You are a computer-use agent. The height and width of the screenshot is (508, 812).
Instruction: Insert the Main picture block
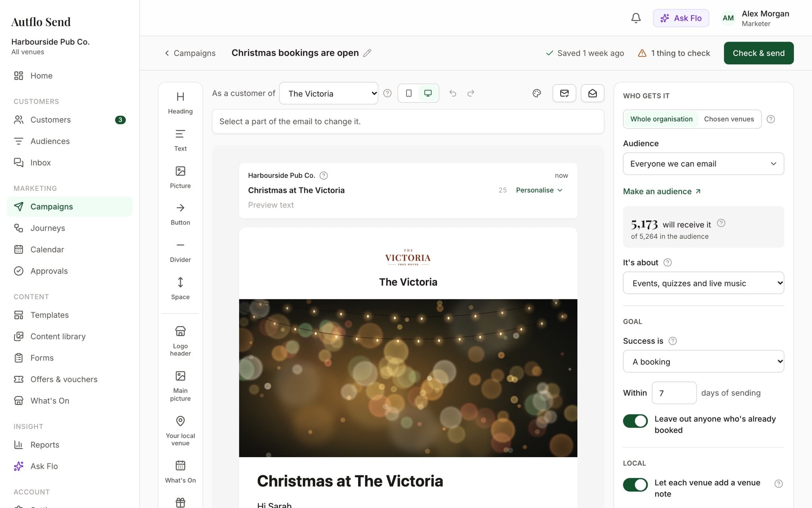tap(180, 386)
